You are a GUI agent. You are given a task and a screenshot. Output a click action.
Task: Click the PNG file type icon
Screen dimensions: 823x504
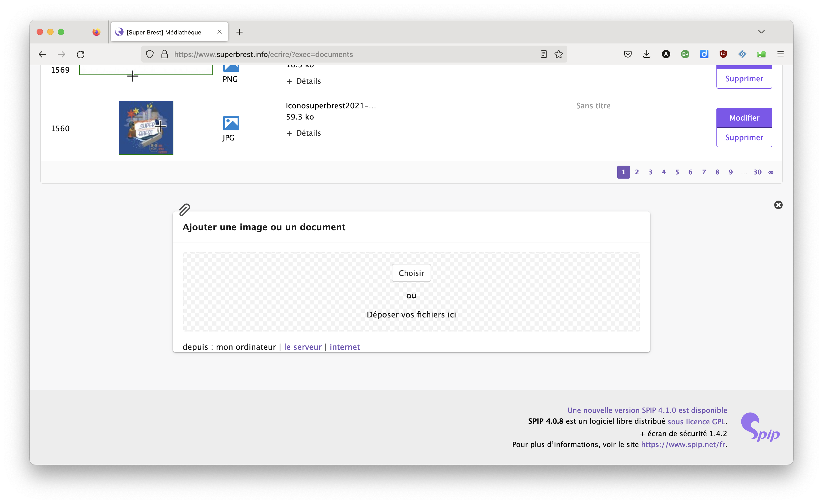231,68
